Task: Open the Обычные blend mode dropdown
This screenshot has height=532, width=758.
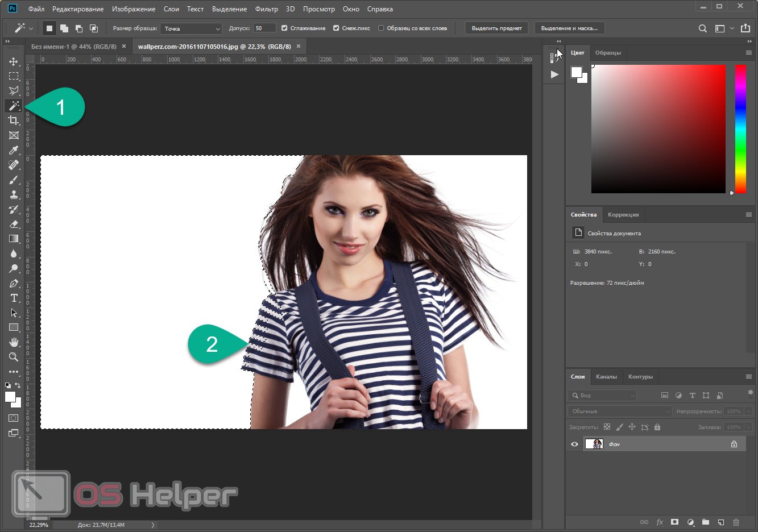Action: click(x=620, y=411)
